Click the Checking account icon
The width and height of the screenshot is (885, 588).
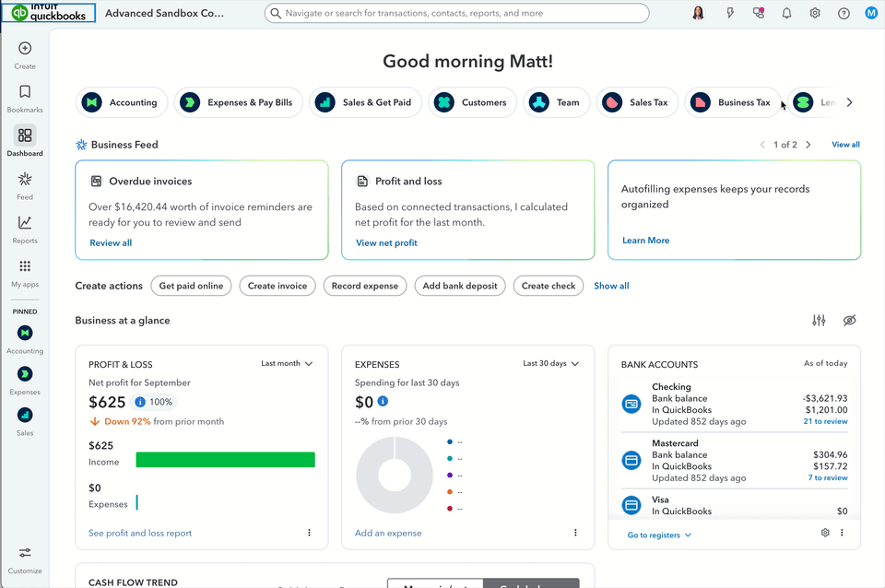631,404
